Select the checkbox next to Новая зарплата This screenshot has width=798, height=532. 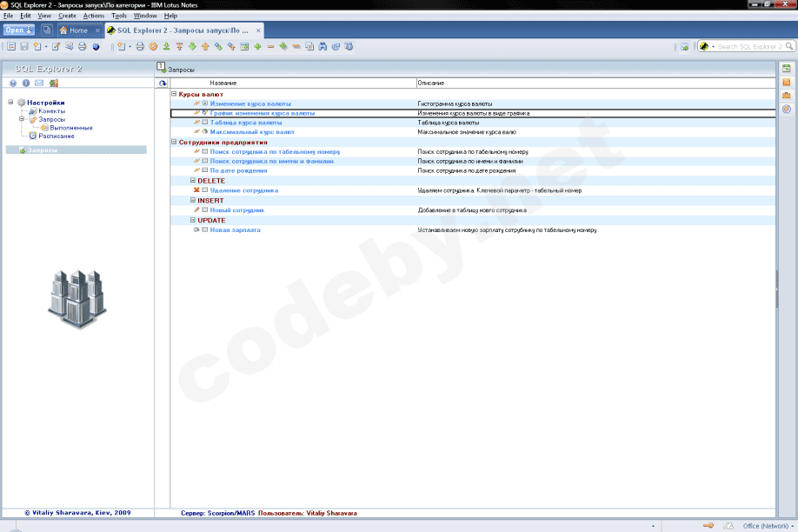point(205,229)
